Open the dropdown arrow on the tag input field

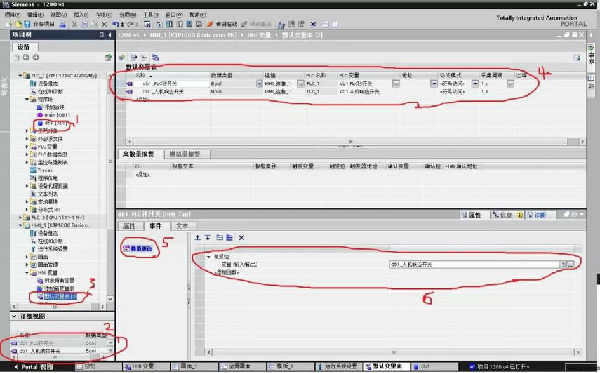coord(563,264)
